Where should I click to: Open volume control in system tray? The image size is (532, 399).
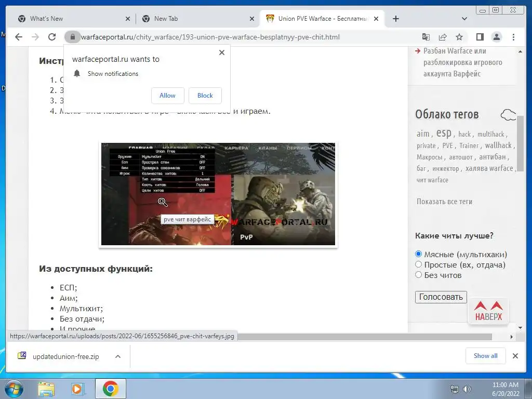(467, 389)
